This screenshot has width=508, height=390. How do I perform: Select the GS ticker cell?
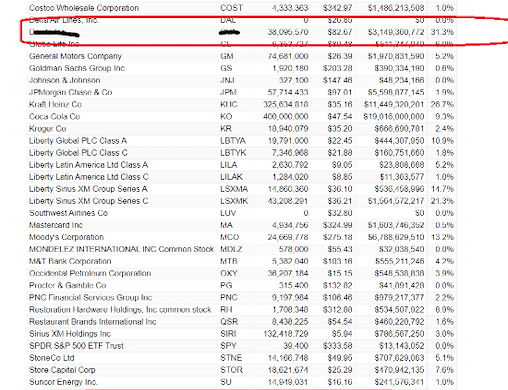point(226,68)
